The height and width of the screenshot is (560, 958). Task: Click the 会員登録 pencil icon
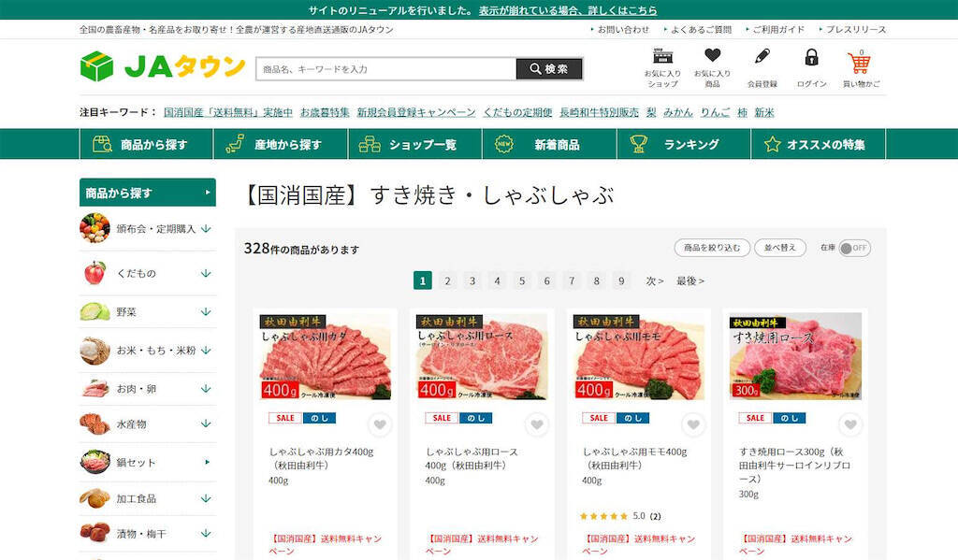(762, 57)
